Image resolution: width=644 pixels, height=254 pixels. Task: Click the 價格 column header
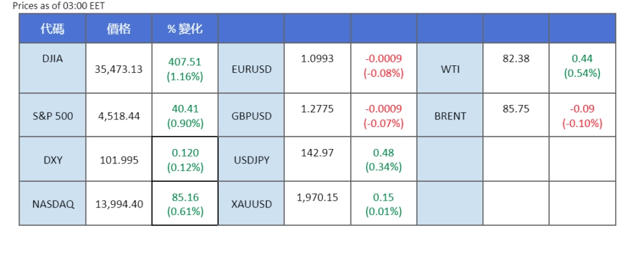point(119,28)
